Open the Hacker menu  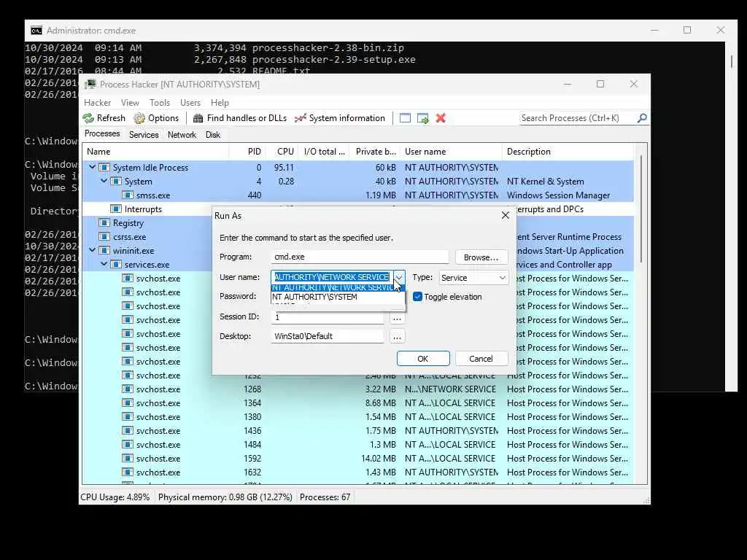click(97, 103)
